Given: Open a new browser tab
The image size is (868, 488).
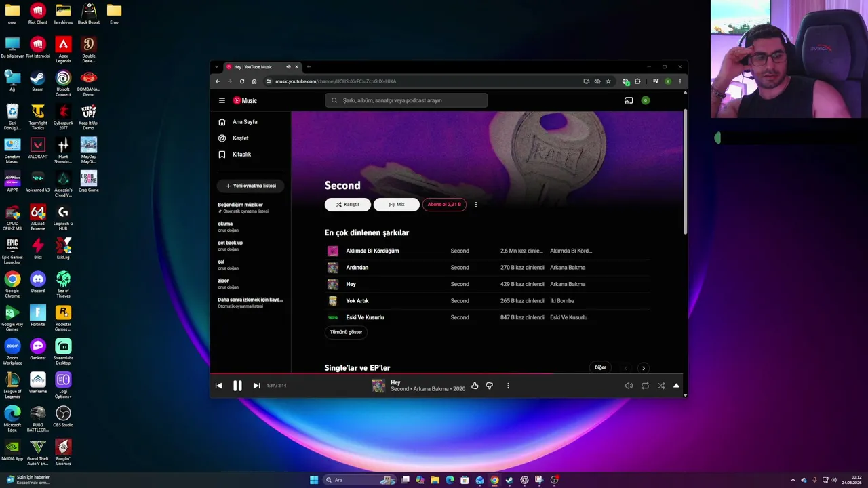Looking at the screenshot, I should (309, 67).
